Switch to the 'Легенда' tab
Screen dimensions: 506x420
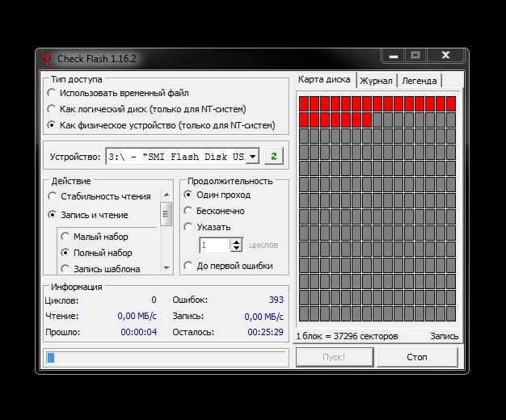(420, 81)
